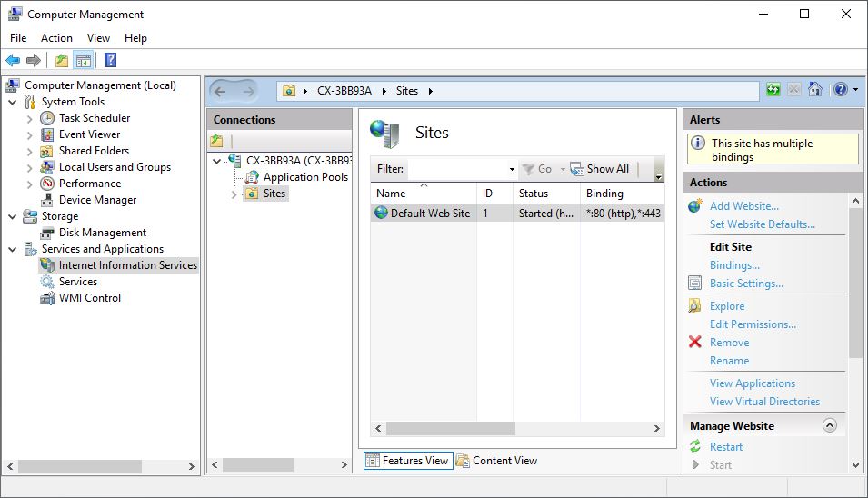Click the Show All button

pyautogui.click(x=600, y=169)
